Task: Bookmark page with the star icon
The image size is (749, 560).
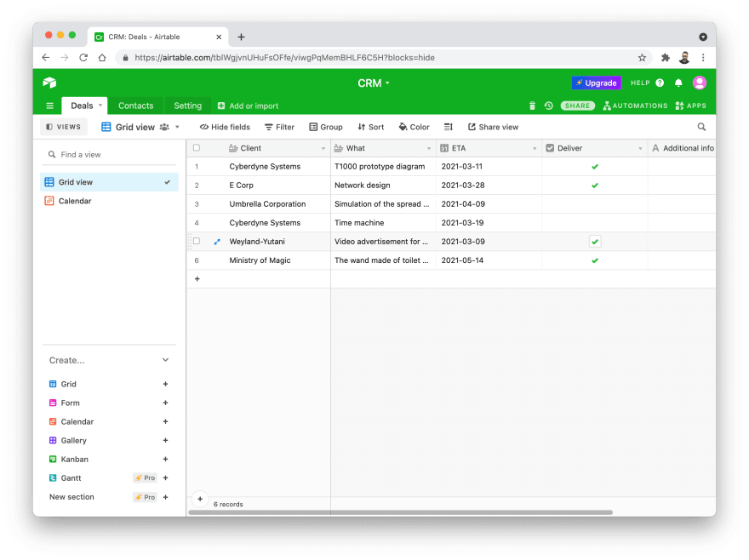Action: [x=642, y=57]
